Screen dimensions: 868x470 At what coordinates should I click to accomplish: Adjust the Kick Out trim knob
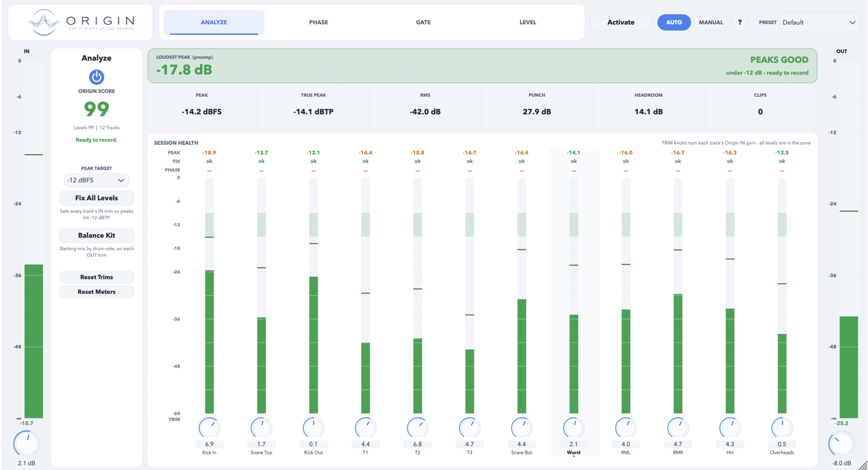314,428
